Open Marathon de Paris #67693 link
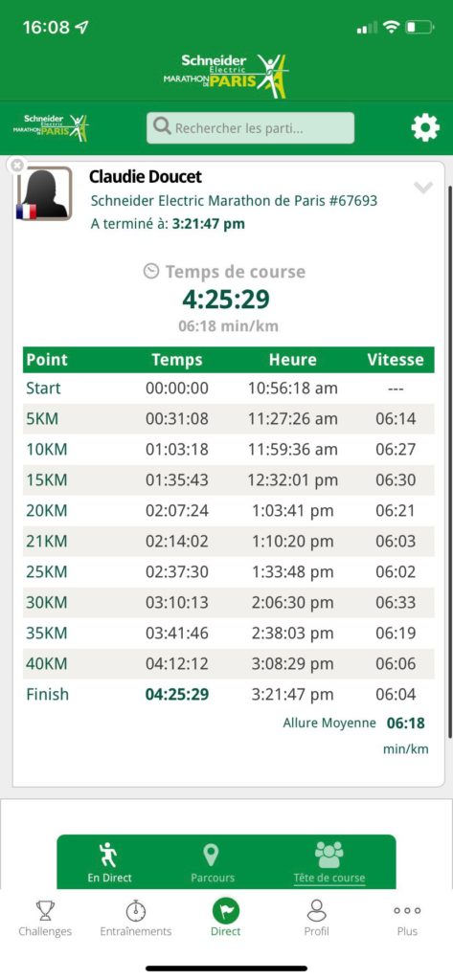 (234, 201)
